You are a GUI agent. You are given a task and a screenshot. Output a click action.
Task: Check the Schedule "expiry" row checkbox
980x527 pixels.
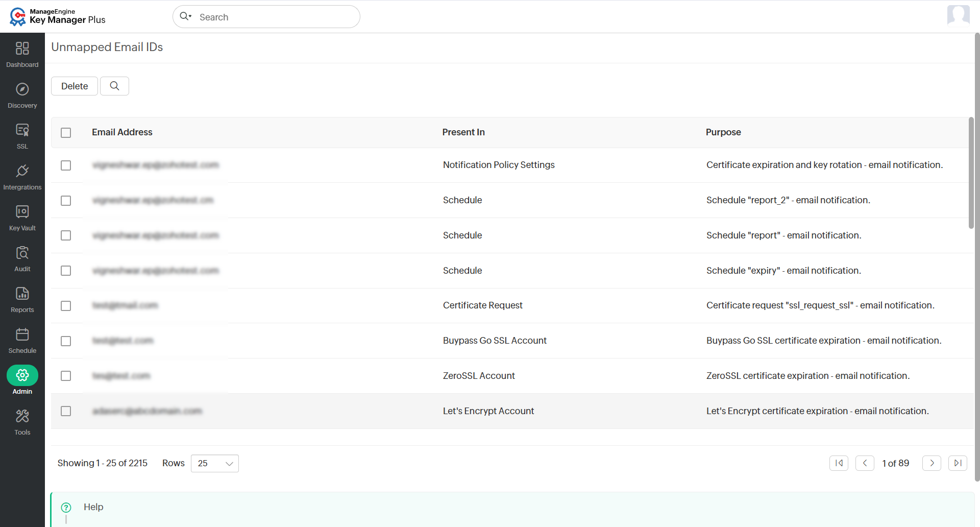pyautogui.click(x=66, y=271)
